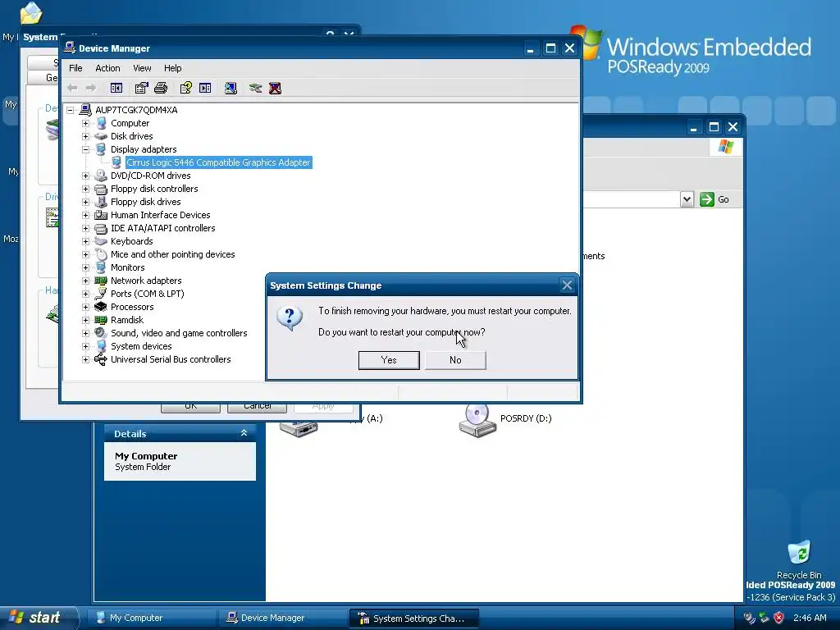Click the 2:46 AM taskbar clock

[x=810, y=618]
